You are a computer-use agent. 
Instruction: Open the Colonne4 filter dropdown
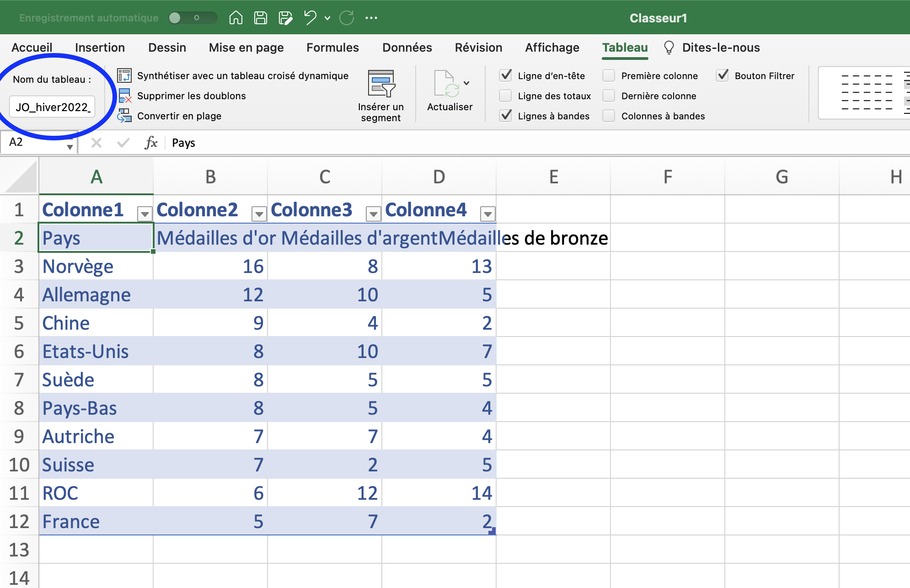point(488,214)
